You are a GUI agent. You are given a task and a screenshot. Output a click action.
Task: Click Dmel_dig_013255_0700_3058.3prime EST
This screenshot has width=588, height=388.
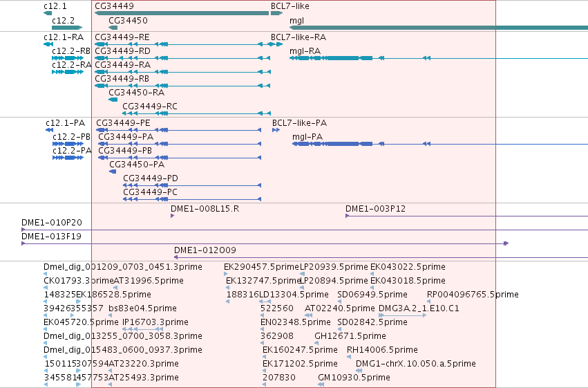tap(123, 337)
